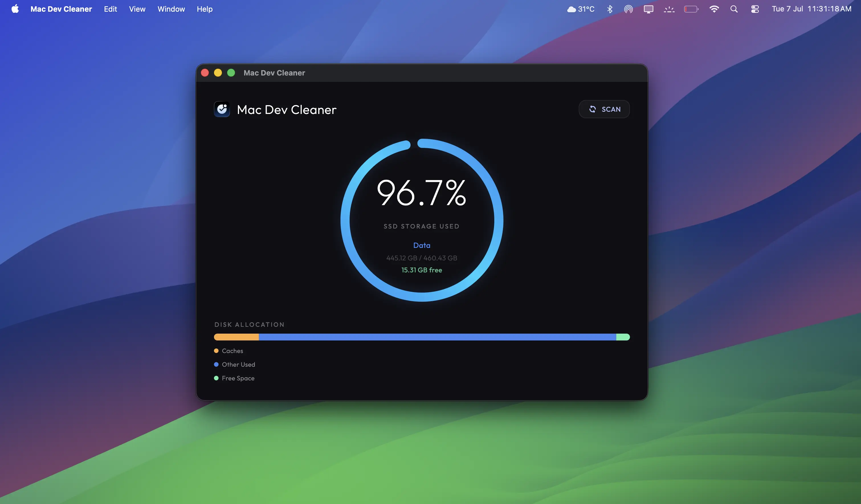The image size is (861, 504).
Task: Click the 96.7% storage used value
Action: (x=422, y=193)
